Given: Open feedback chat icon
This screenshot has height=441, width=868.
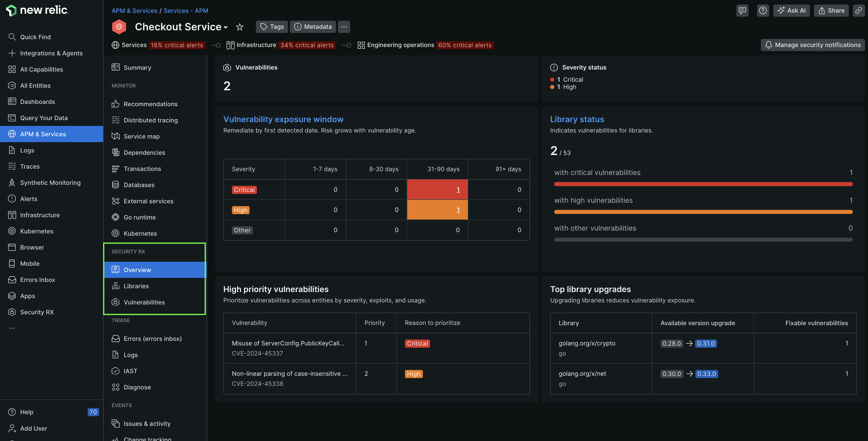Looking at the screenshot, I should [x=742, y=10].
